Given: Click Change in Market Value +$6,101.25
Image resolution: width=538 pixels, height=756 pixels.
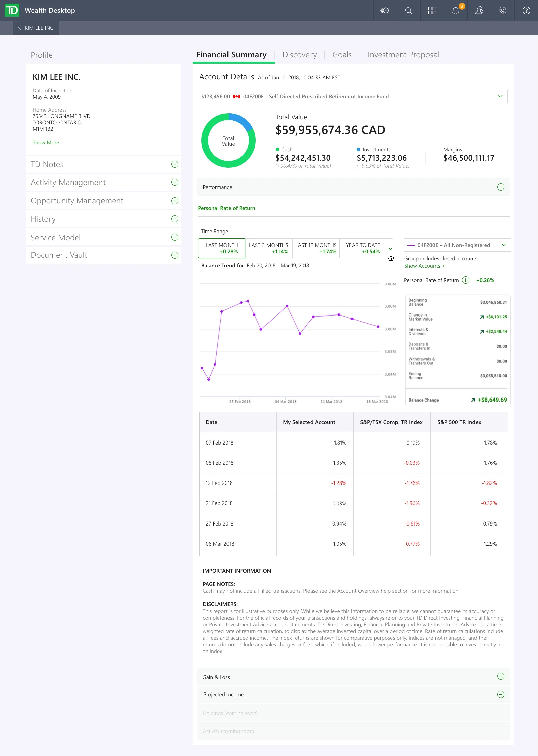Looking at the screenshot, I should coord(496,317).
